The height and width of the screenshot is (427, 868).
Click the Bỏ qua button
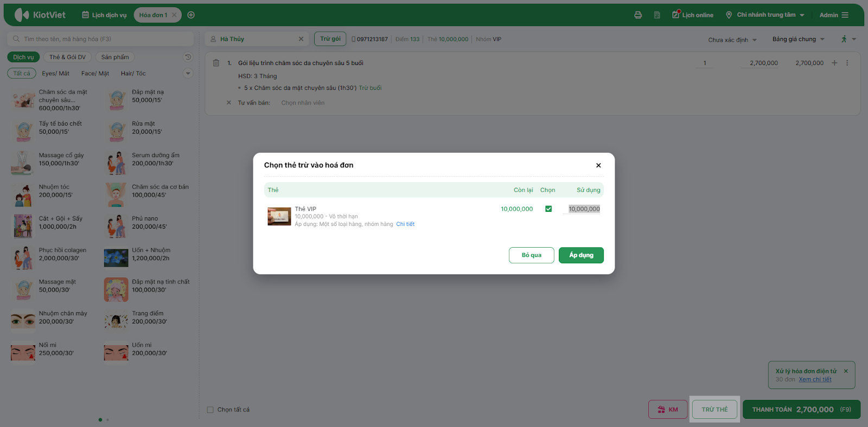coord(532,255)
